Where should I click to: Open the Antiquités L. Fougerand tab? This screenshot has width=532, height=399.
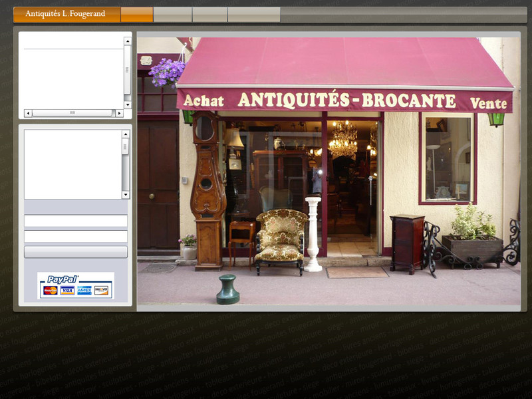point(66,14)
